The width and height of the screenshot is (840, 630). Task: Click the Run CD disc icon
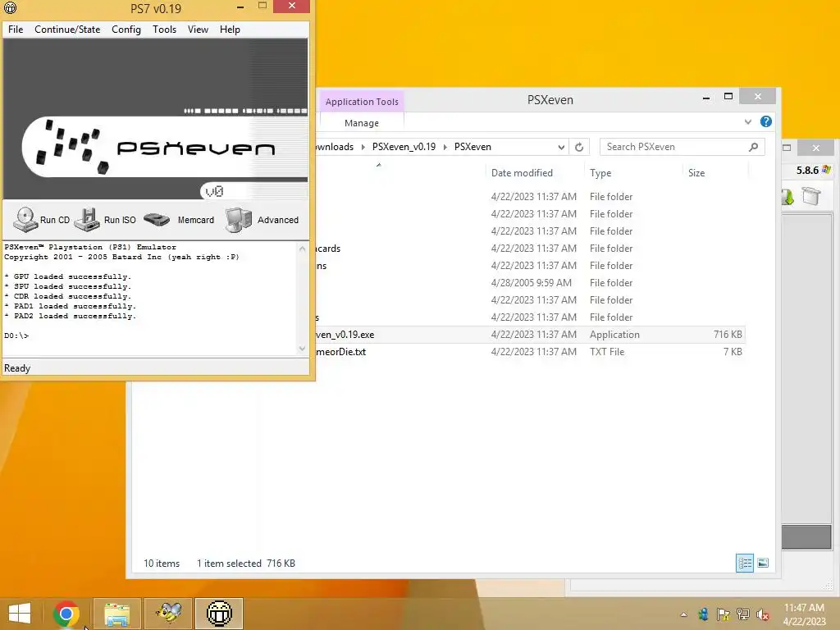(x=25, y=220)
